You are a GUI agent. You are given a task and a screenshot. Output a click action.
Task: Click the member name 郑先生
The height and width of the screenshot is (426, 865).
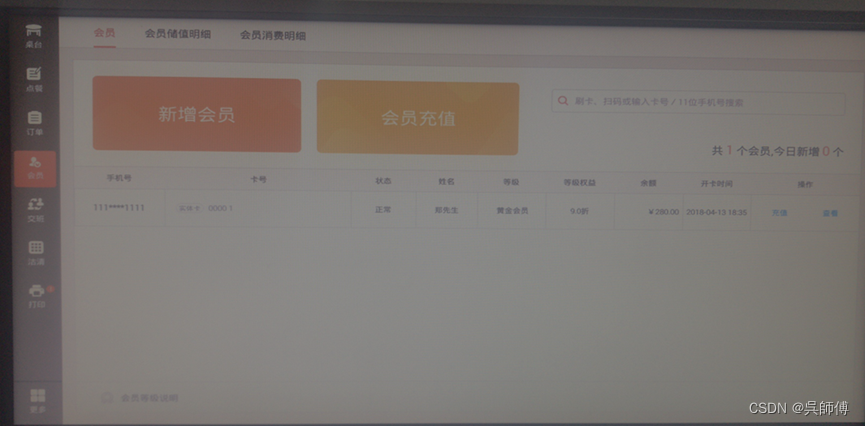446,210
